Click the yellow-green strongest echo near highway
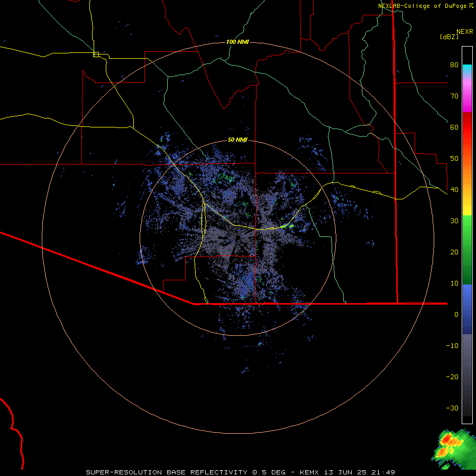This screenshot has height=476, width=476. pos(288,226)
